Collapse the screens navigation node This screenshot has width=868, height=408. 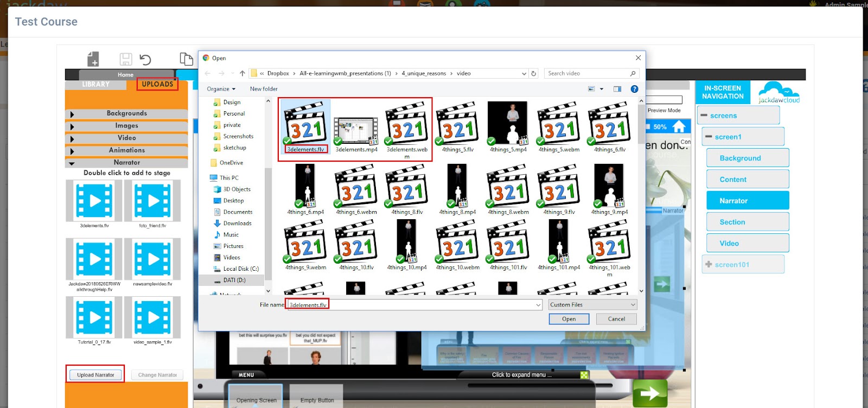tap(704, 116)
